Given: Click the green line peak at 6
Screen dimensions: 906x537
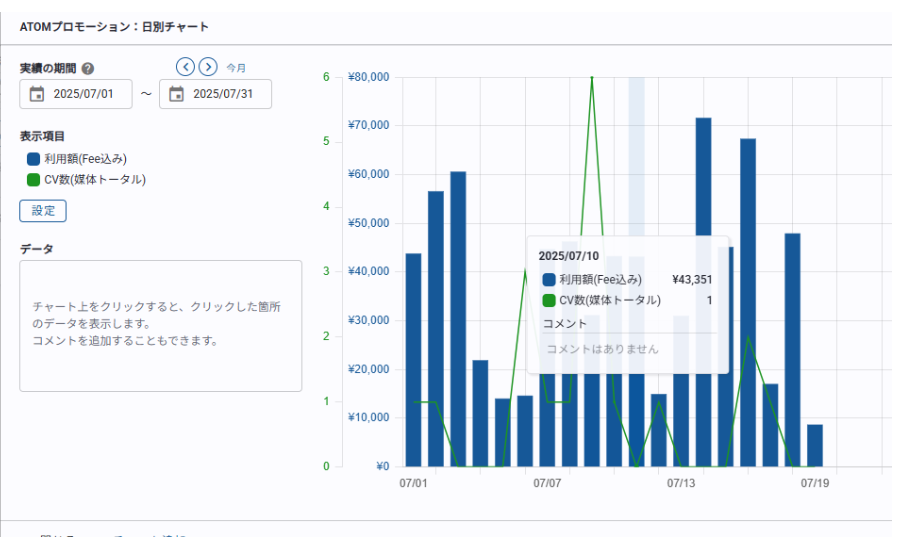Looking at the screenshot, I should click(x=592, y=77).
